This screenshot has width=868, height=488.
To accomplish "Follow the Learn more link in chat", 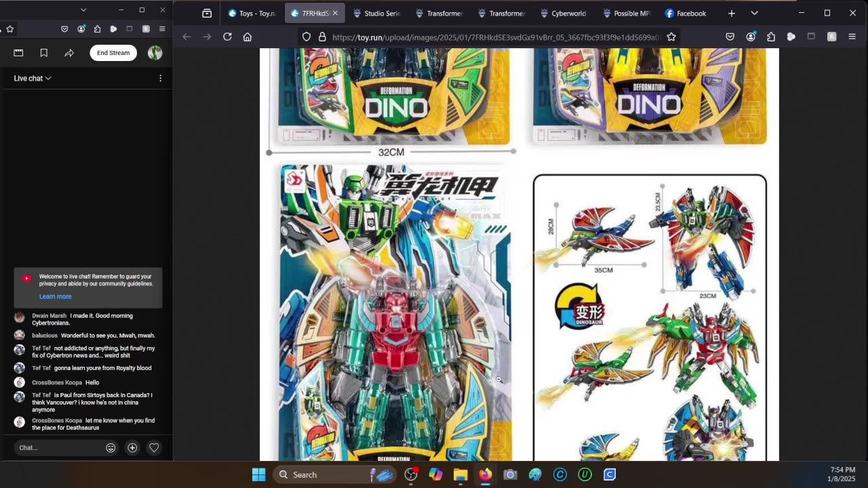I will [55, 296].
